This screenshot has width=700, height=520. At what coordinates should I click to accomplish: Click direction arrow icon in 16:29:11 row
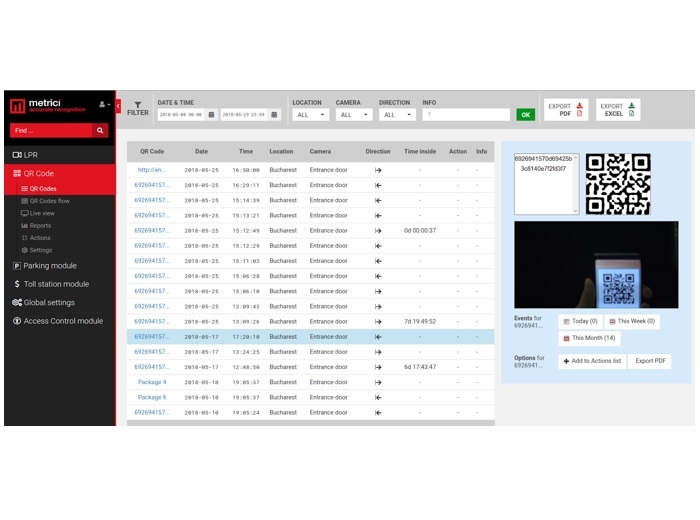pos(378,185)
